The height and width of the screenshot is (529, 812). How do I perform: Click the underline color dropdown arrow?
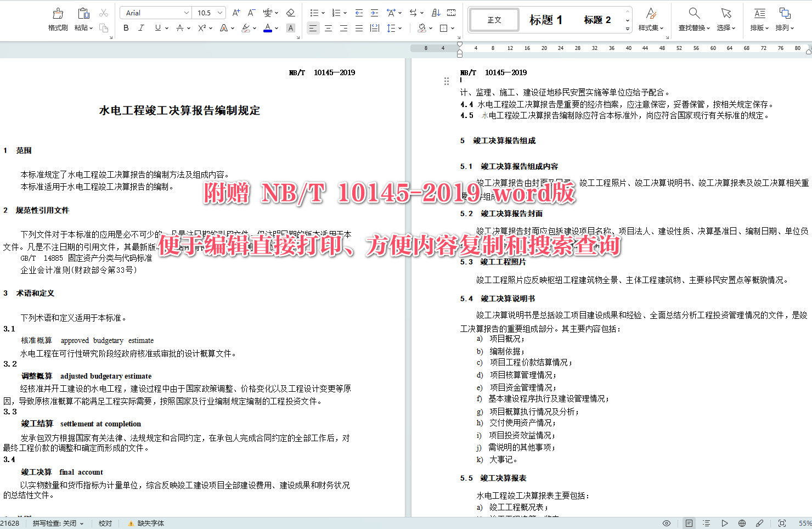pyautogui.click(x=166, y=28)
